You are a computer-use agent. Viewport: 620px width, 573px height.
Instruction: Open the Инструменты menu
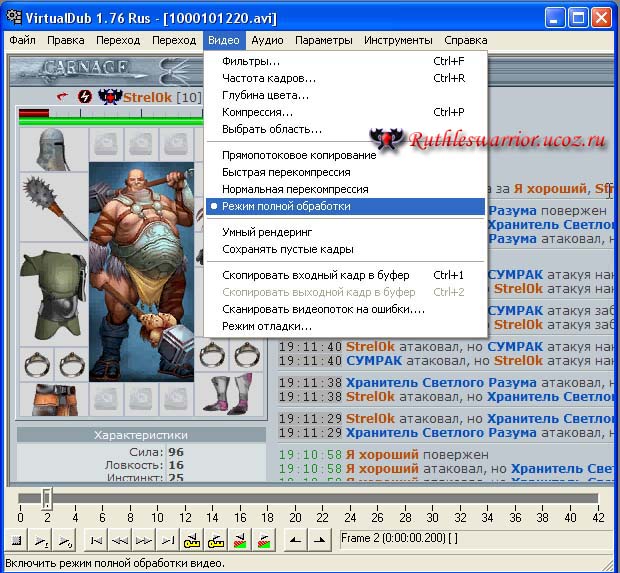398,40
